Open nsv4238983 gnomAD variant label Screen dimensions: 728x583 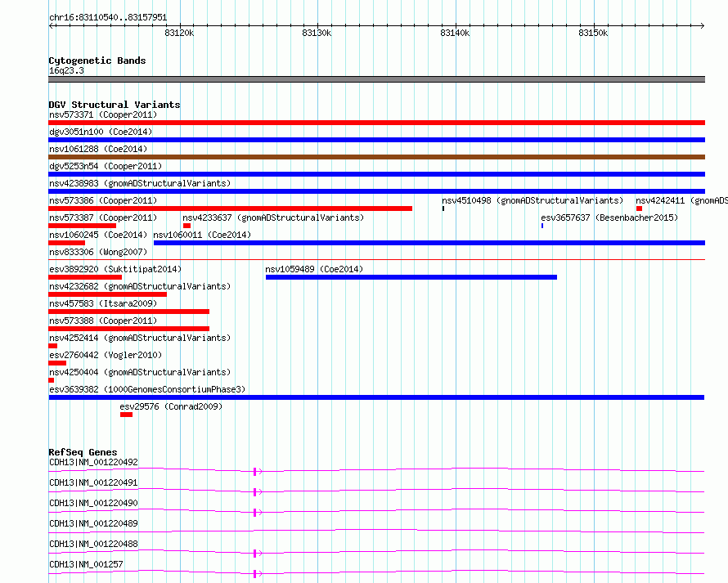click(140, 183)
